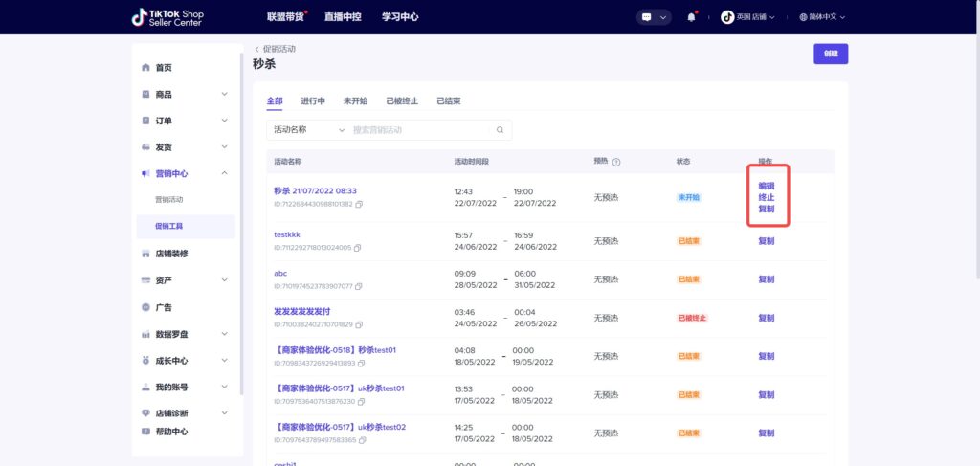980x466 pixels.
Task: Open the TikTok Shop Seller Center logo
Action: 167,17
